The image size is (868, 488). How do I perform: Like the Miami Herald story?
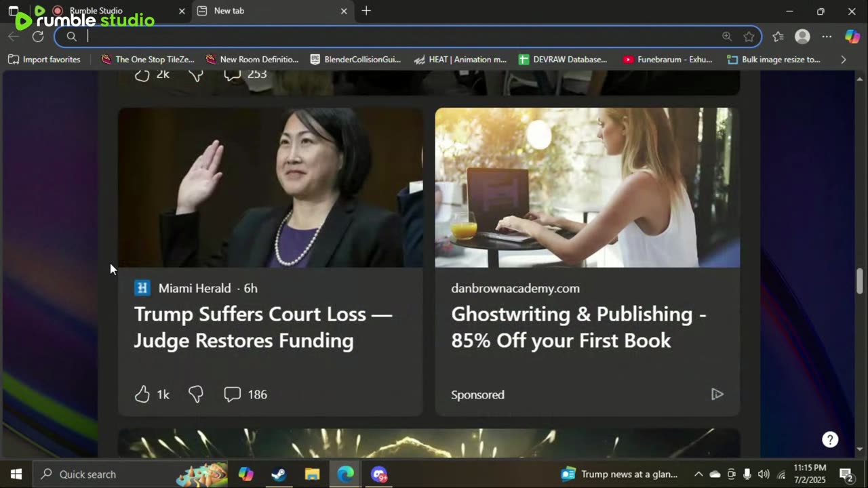coord(142,394)
